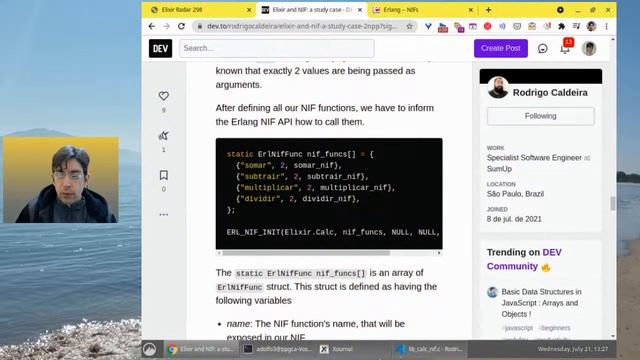The height and width of the screenshot is (360, 640).
Task: Click the #javascript tag
Action: click(517, 328)
